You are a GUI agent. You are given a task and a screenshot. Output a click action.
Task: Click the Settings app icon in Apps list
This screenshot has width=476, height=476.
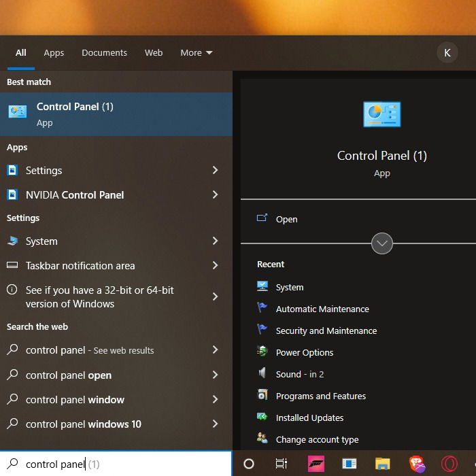[12, 170]
